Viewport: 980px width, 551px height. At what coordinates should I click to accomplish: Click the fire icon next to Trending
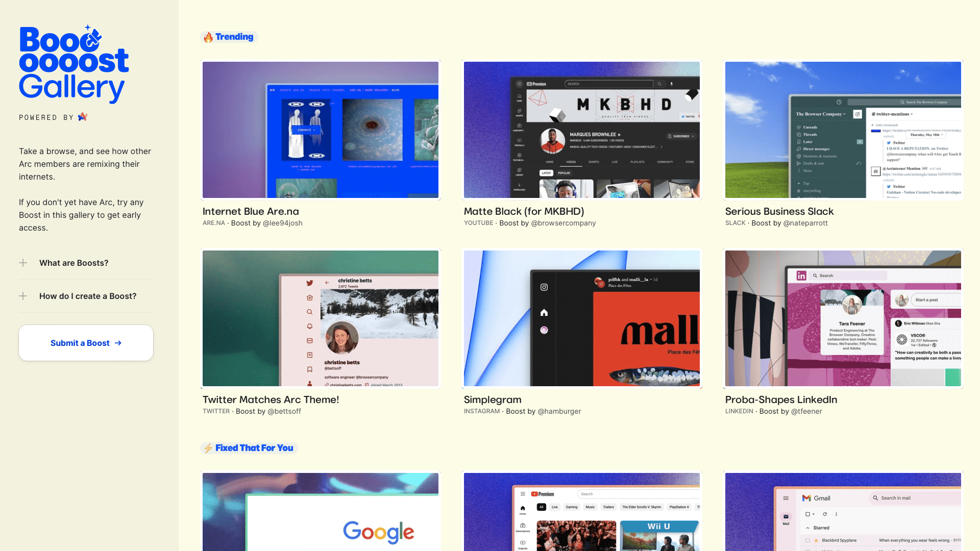[208, 37]
